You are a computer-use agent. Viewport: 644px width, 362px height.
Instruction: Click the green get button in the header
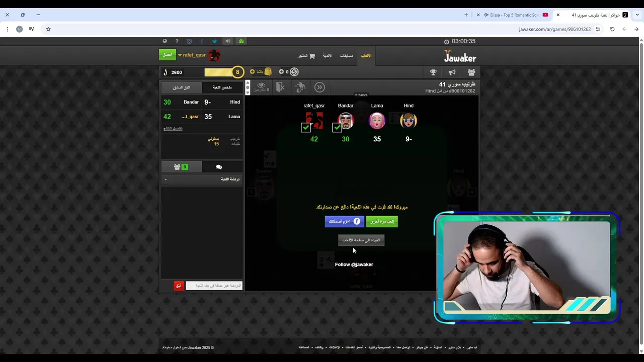click(168, 55)
